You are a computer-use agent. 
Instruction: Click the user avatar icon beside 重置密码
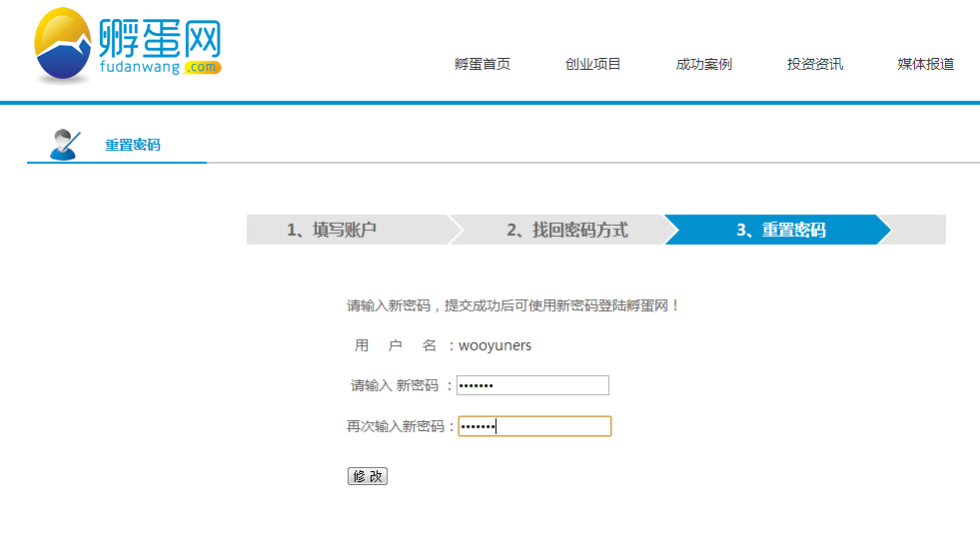[65, 144]
